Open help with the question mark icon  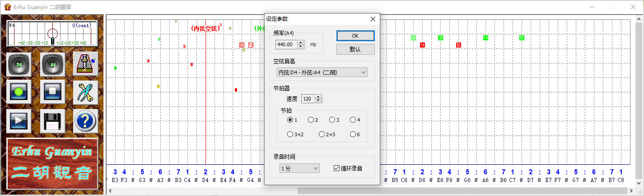coord(86,121)
